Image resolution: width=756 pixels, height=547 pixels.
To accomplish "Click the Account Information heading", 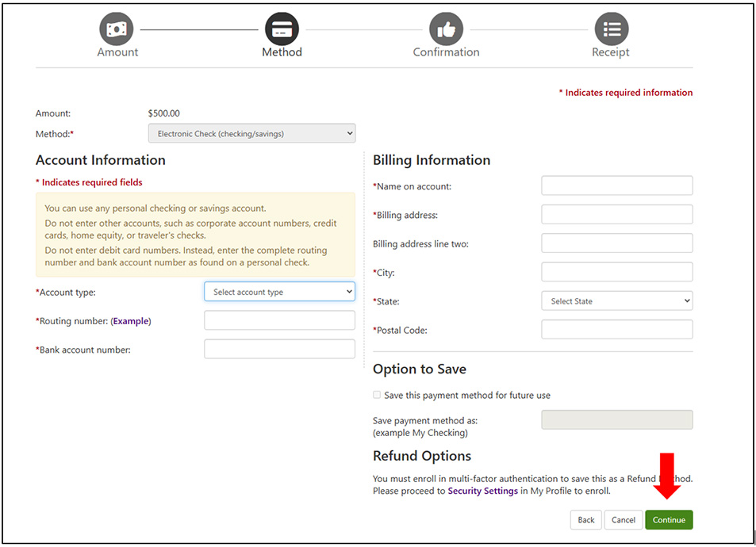I will [x=100, y=160].
